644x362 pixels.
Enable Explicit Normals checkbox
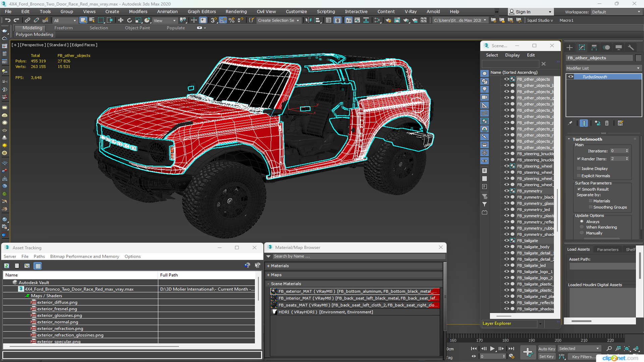click(579, 176)
